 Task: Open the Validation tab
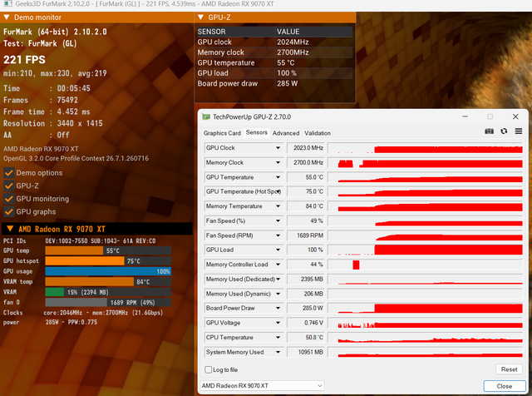tap(318, 133)
